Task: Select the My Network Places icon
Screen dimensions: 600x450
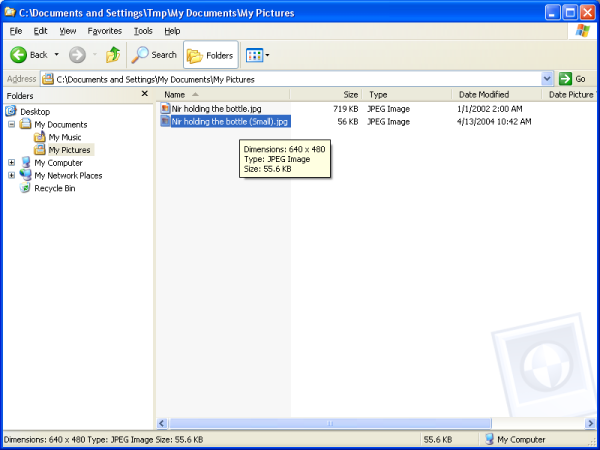Action: click(25, 175)
